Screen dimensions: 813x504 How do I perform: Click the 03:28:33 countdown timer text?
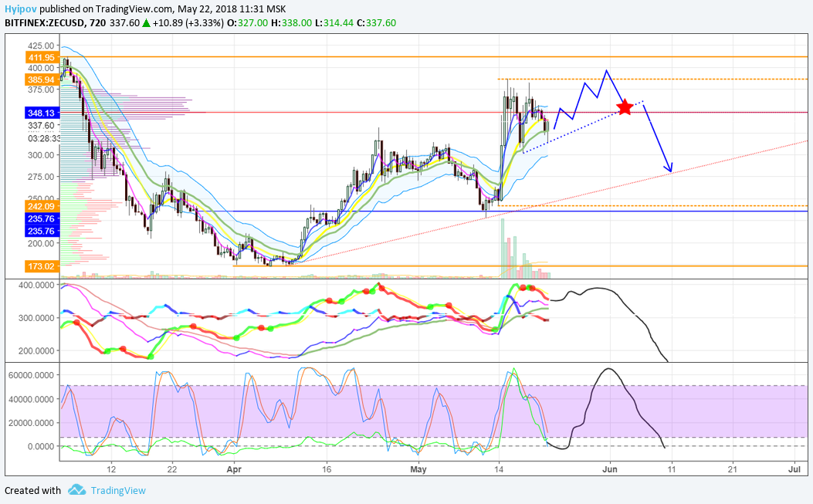(x=43, y=138)
